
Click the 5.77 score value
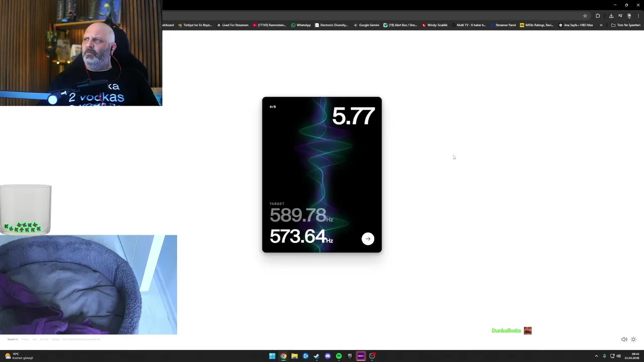coord(353,116)
